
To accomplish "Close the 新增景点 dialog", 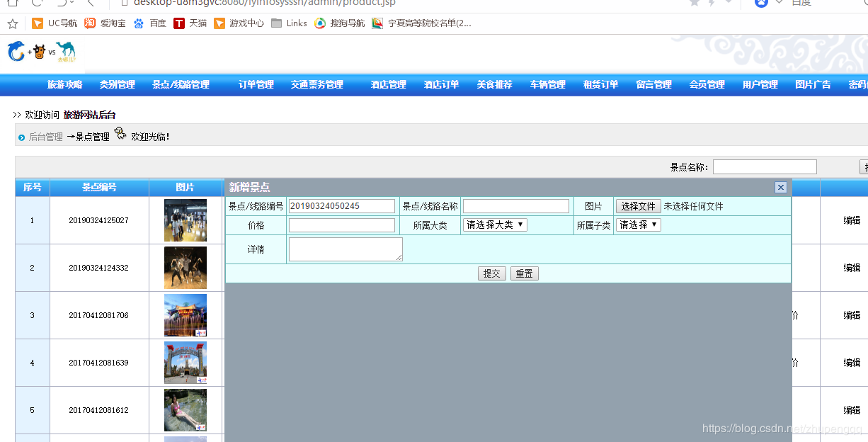I will pos(781,187).
